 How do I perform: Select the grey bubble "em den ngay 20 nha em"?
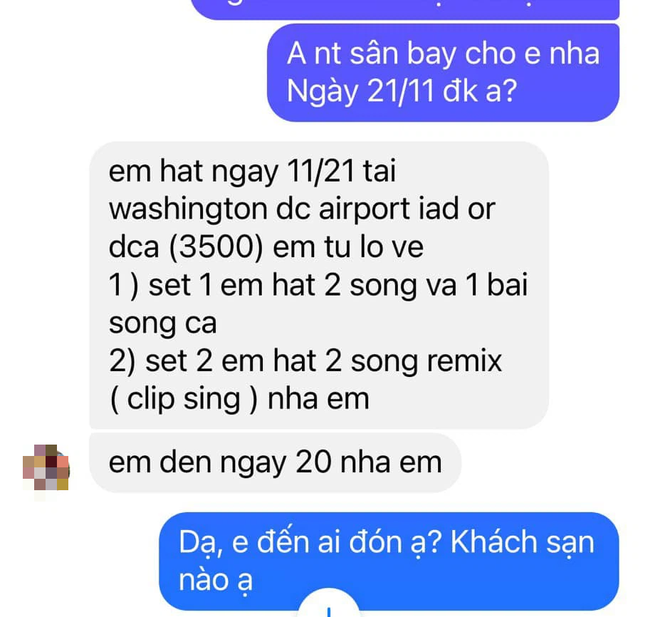tap(275, 463)
